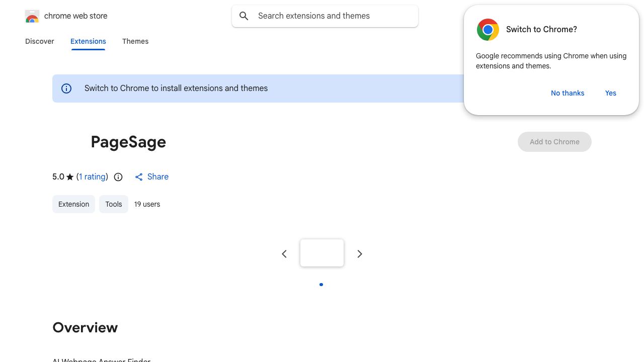Screen dimensions: 644x362
Task: Focus the Search extensions and themes field
Action: pyautogui.click(x=325, y=16)
